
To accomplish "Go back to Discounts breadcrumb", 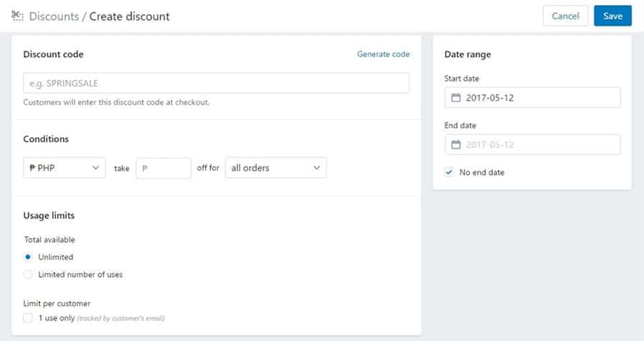I will click(54, 16).
